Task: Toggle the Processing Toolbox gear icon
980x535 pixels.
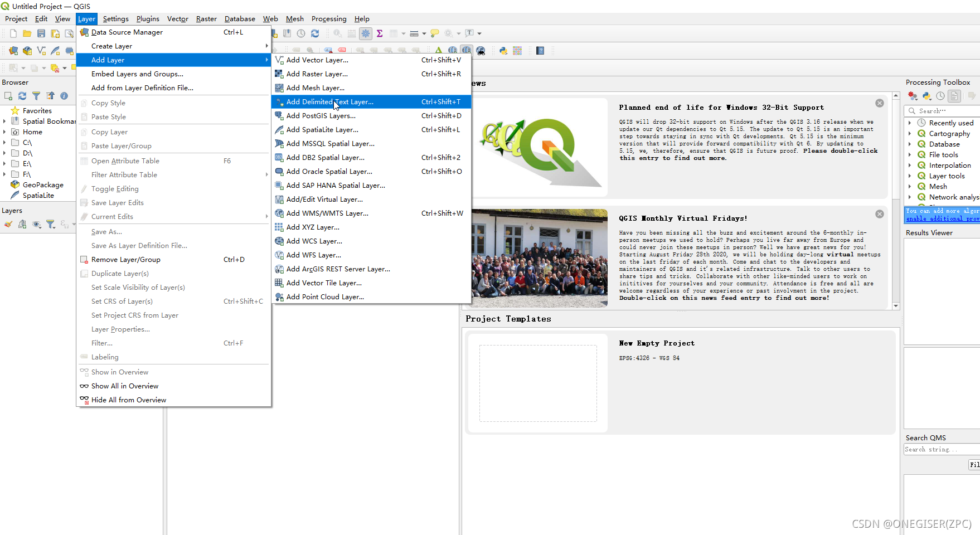Action: click(366, 33)
